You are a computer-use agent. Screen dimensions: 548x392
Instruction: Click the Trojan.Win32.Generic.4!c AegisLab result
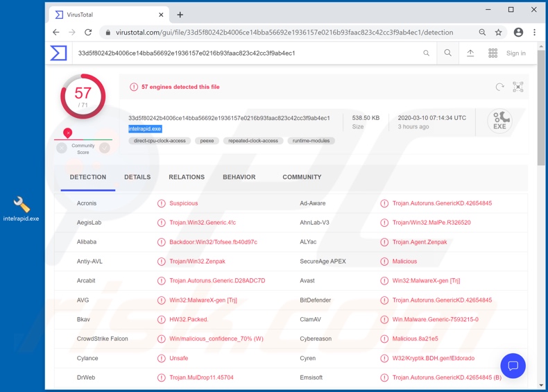click(x=203, y=223)
